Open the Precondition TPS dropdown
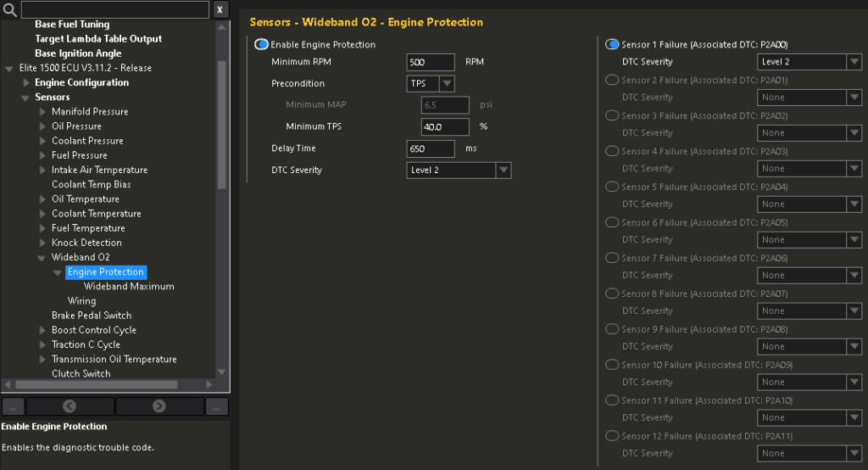The image size is (868, 470). pos(446,84)
